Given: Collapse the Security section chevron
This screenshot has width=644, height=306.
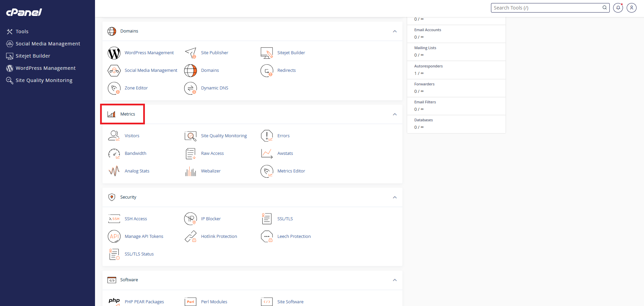Looking at the screenshot, I should click(x=395, y=197).
